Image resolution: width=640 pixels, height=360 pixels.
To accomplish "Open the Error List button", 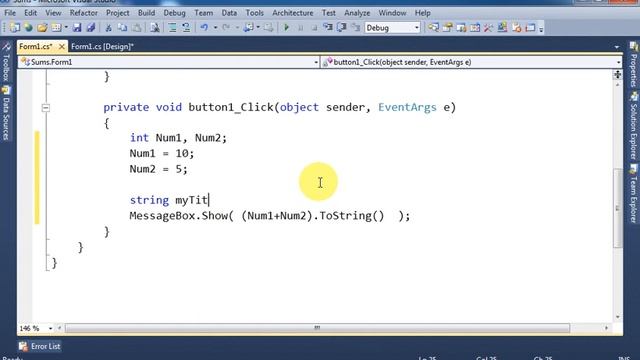I will [x=40, y=347].
